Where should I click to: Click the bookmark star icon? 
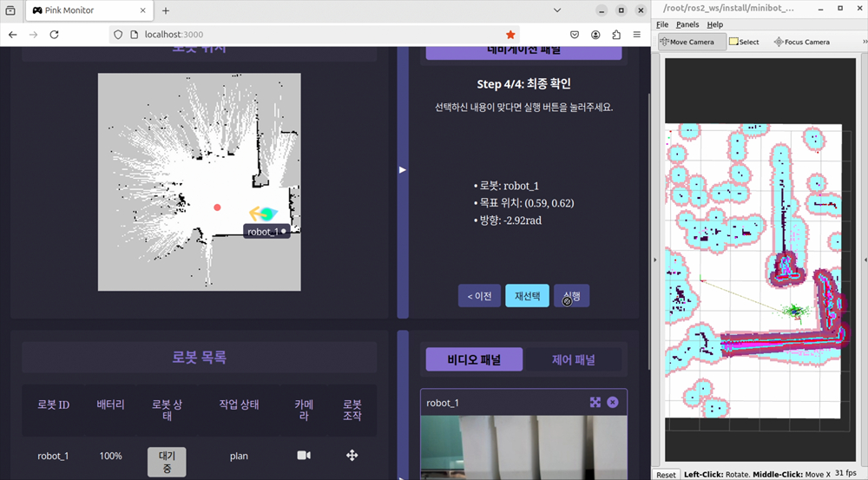[x=510, y=35]
